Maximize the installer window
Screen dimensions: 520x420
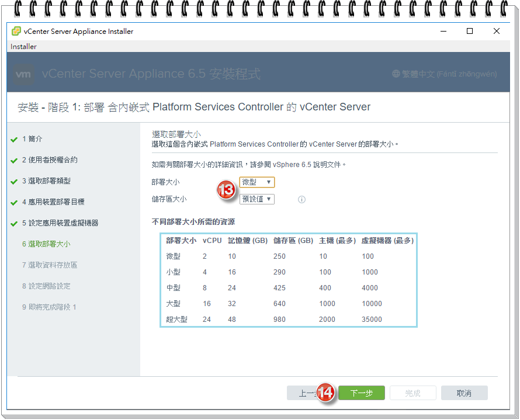tap(470, 31)
